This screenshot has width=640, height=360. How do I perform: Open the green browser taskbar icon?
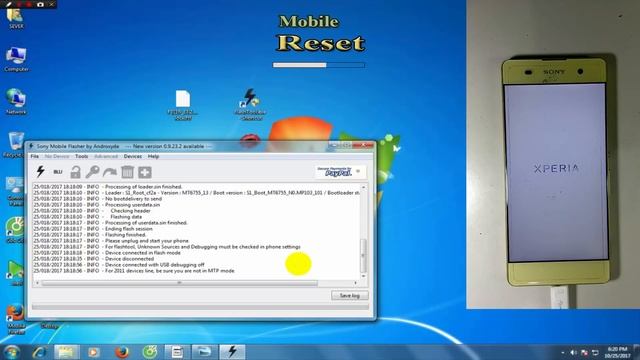click(149, 352)
